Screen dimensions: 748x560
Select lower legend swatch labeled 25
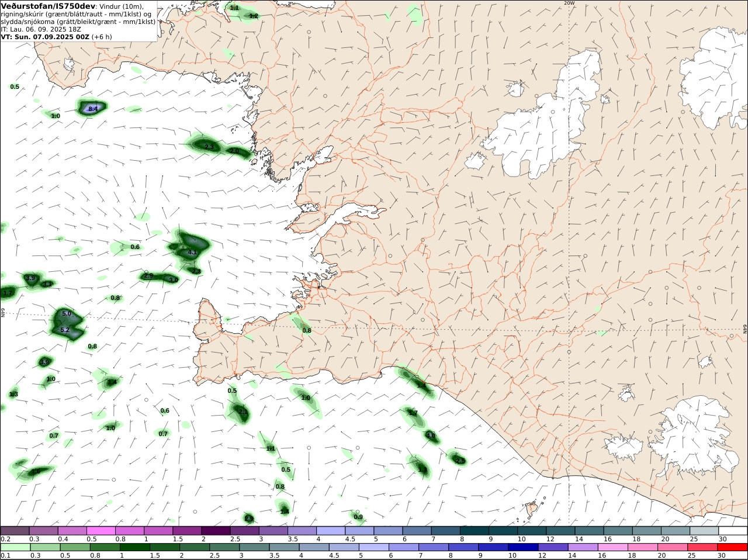coord(702,547)
